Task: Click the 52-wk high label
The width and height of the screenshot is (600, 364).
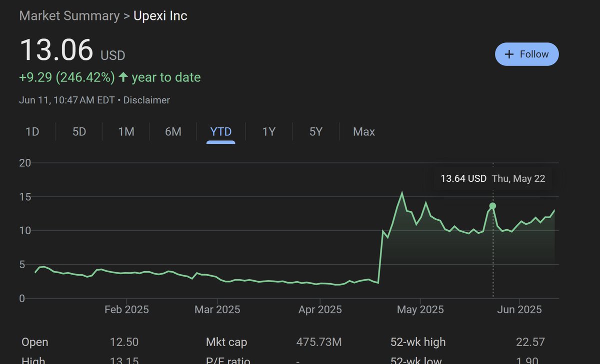Action: pyautogui.click(x=418, y=342)
